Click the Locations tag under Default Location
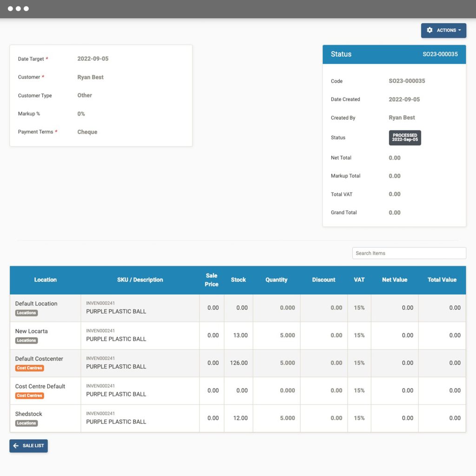This screenshot has height=476, width=476. pyautogui.click(x=26, y=313)
